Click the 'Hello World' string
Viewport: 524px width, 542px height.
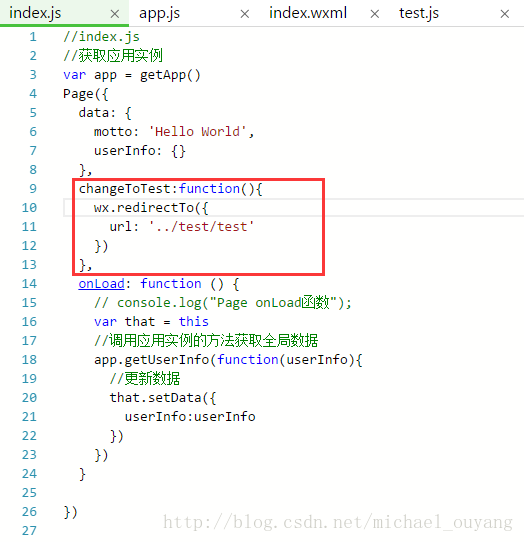point(197,132)
